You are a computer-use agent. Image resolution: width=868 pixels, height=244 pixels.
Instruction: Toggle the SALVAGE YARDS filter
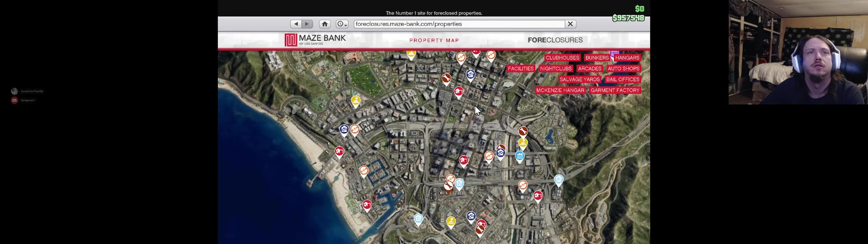580,79
